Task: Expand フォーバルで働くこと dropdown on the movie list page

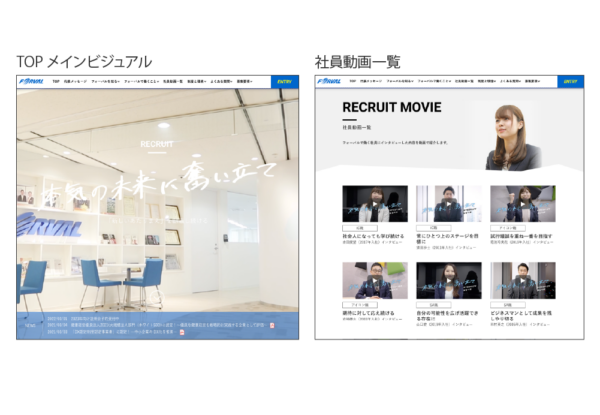Action: (434, 81)
